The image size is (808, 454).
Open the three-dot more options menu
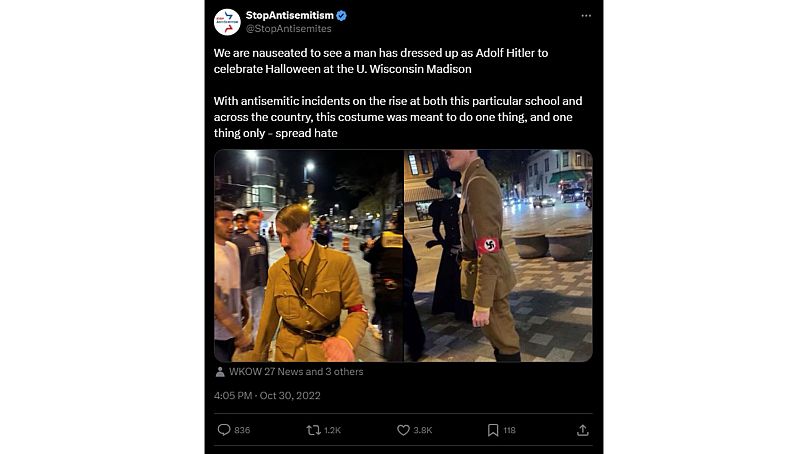[x=586, y=16]
